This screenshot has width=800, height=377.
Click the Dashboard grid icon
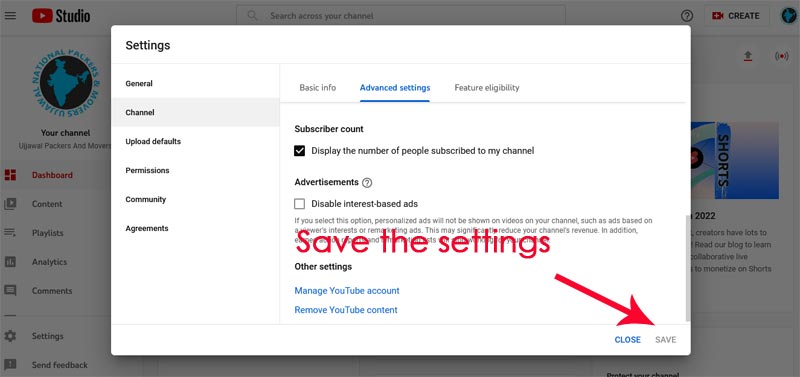point(10,175)
